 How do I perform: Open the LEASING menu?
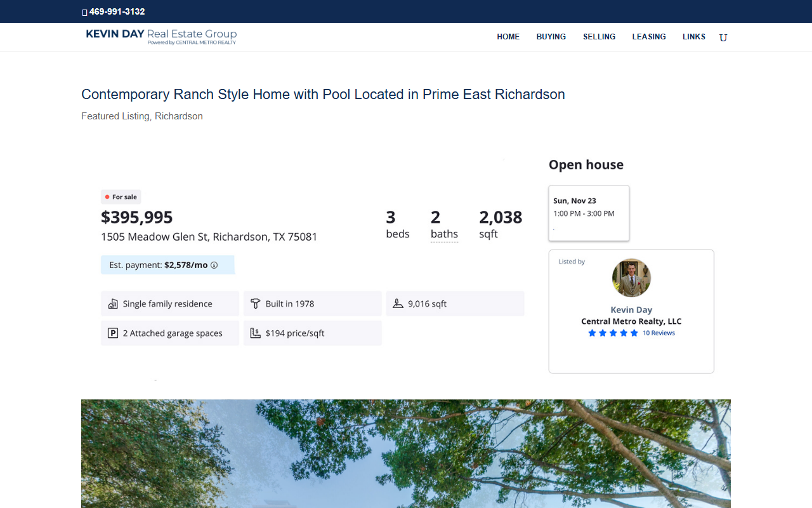[649, 37]
